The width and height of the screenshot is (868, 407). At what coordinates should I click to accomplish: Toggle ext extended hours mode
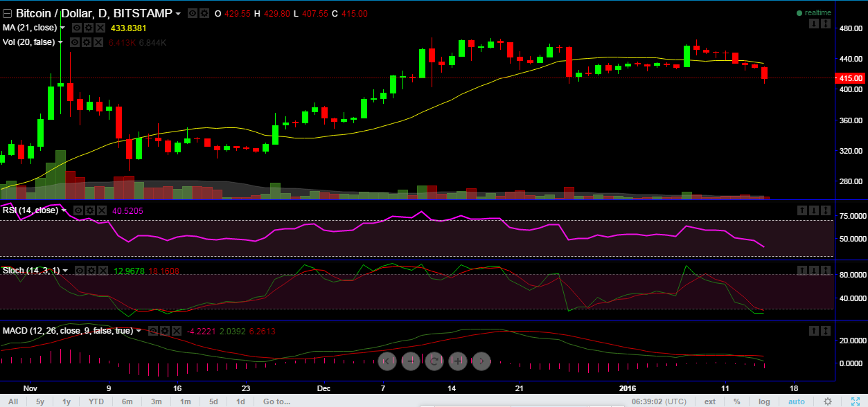pyautogui.click(x=710, y=401)
